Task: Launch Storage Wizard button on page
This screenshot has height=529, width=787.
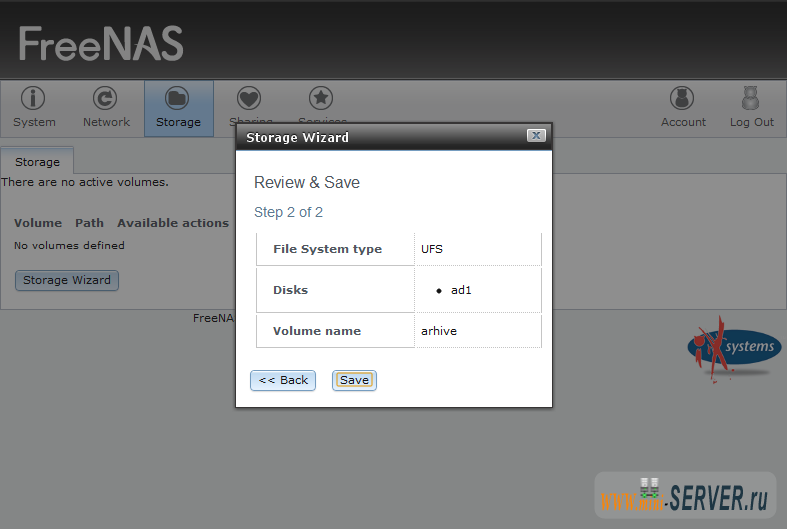Action: 67,280
